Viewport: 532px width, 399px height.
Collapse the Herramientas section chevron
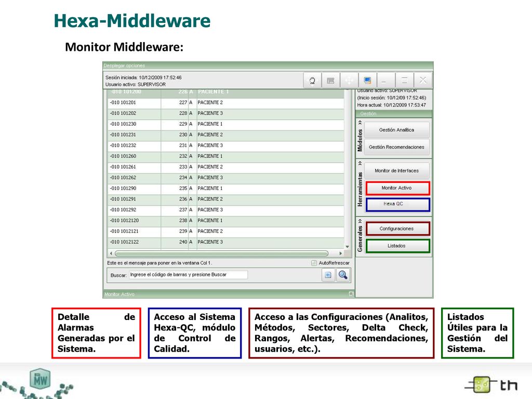point(360,164)
